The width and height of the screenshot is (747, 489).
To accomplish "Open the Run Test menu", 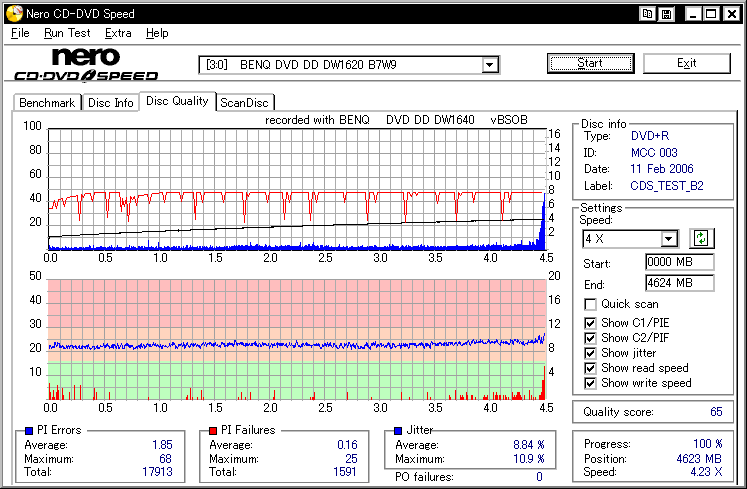I will click(x=67, y=33).
